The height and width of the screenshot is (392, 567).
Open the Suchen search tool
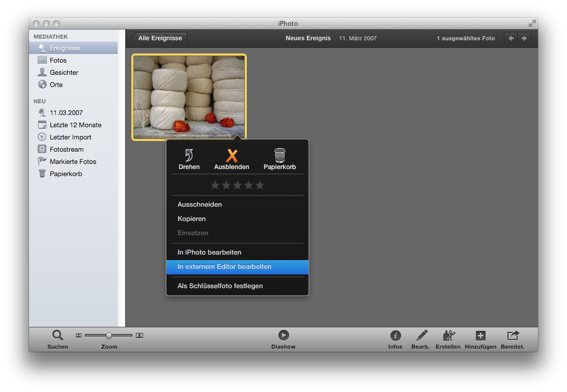coord(58,335)
